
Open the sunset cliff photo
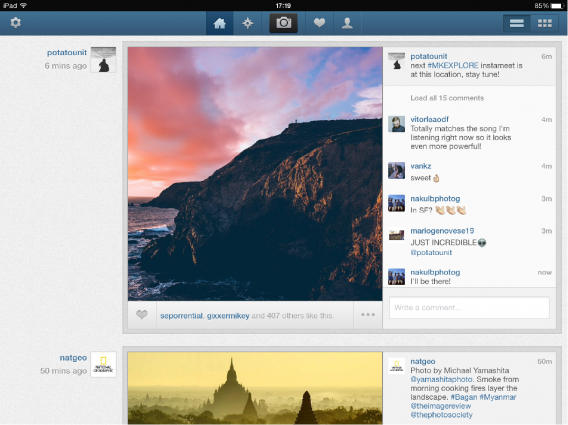click(x=255, y=174)
